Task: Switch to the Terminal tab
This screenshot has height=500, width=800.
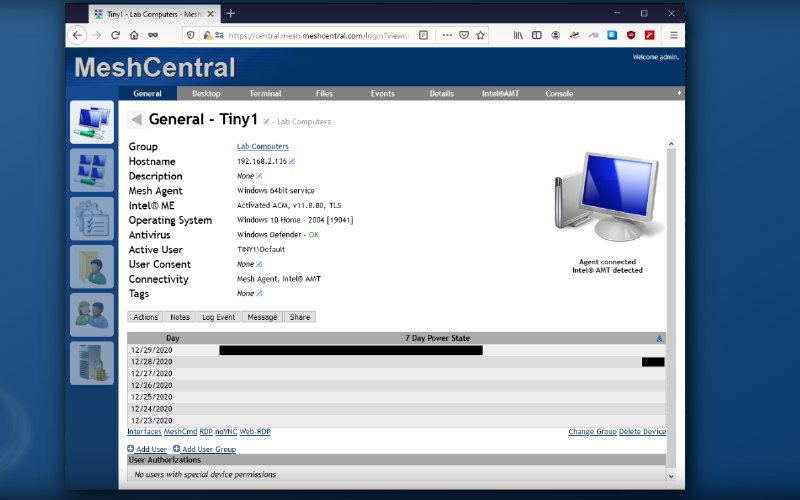Action: coord(265,93)
